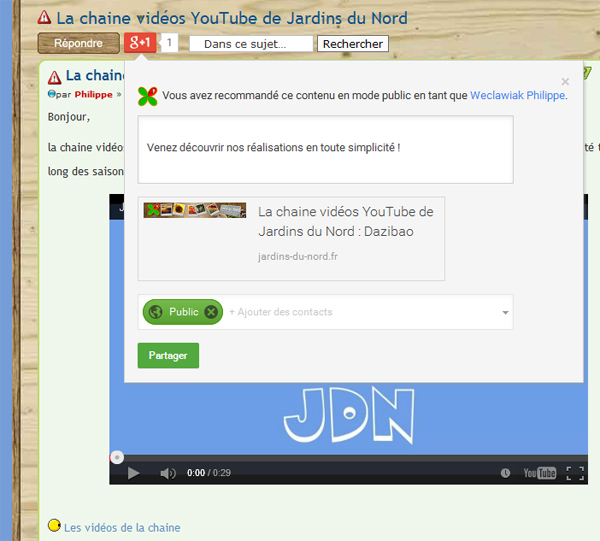Click the video progress scrubber handle

[x=117, y=457]
